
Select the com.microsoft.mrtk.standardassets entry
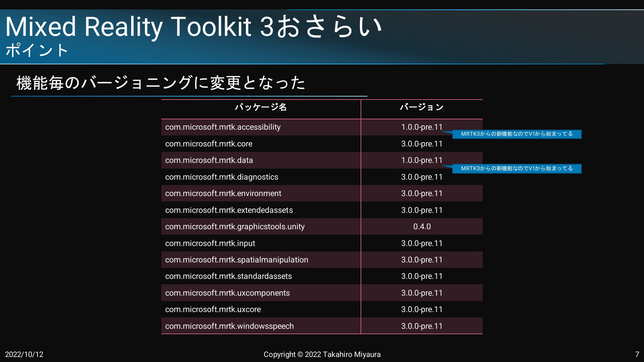(228, 276)
